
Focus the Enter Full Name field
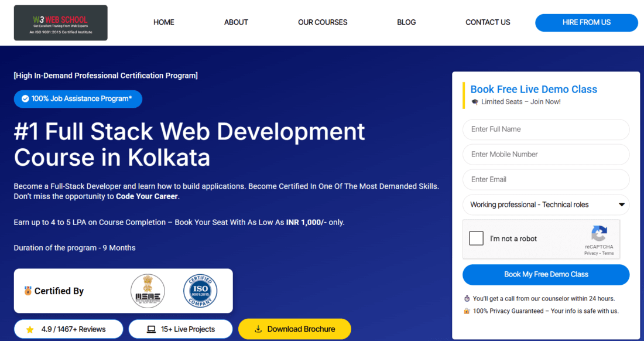coord(546,129)
